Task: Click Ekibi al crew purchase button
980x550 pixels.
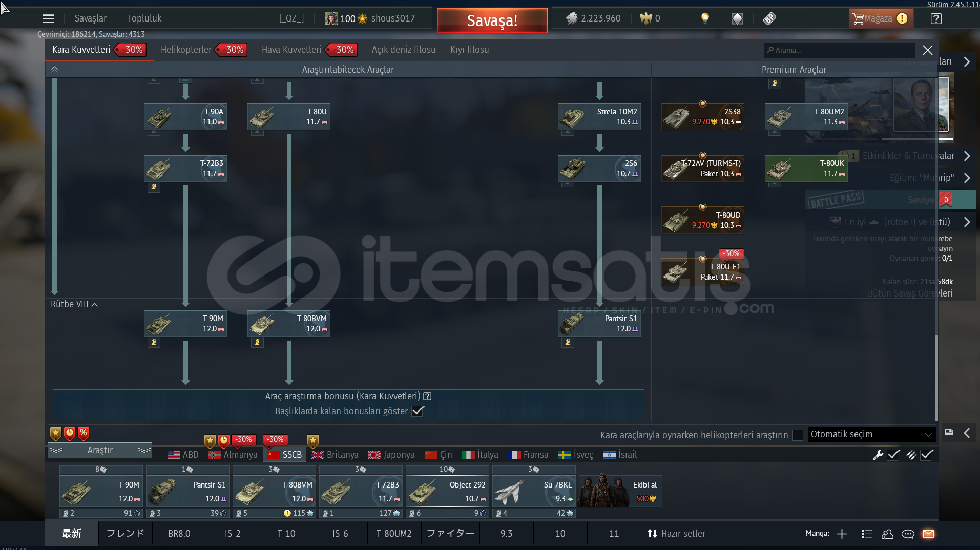Action: pyautogui.click(x=621, y=491)
